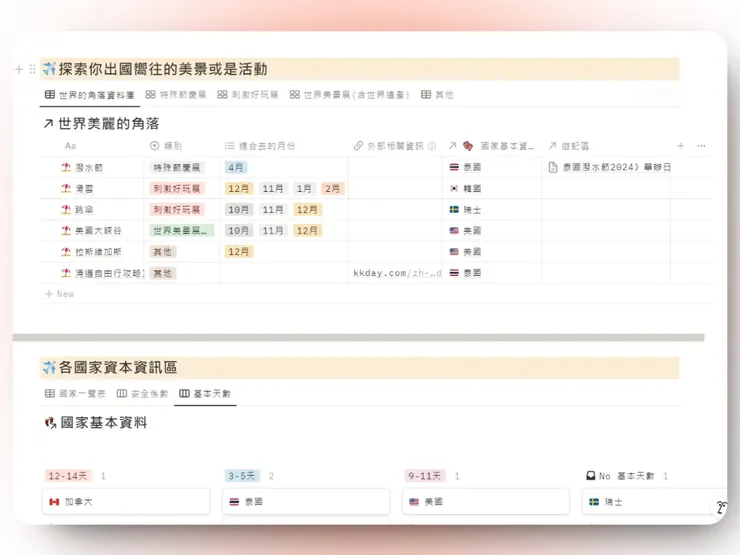Viewport: 740px width, 555px height.
Task: Click the 12月 tag in 拉斯維加斯 row
Action: pyautogui.click(x=239, y=252)
